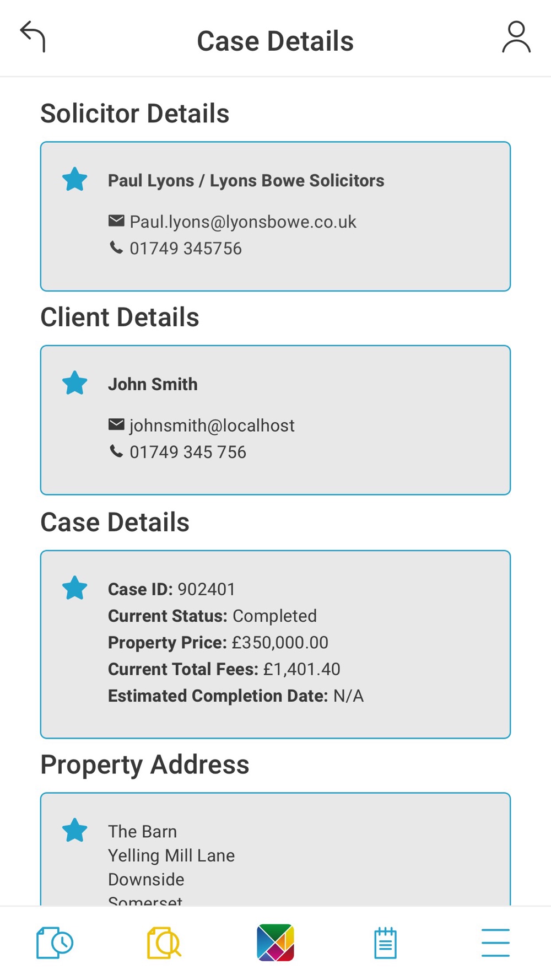Open the case search magnifier tab

(x=164, y=943)
